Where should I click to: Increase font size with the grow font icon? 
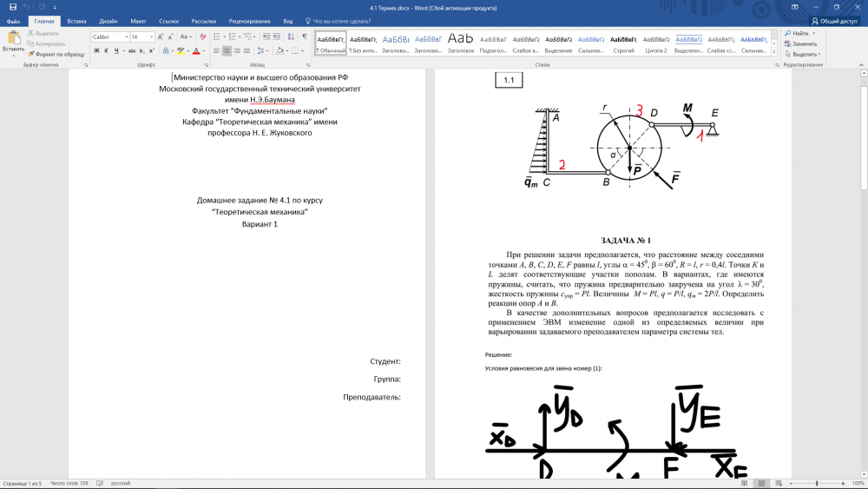pyautogui.click(x=161, y=37)
